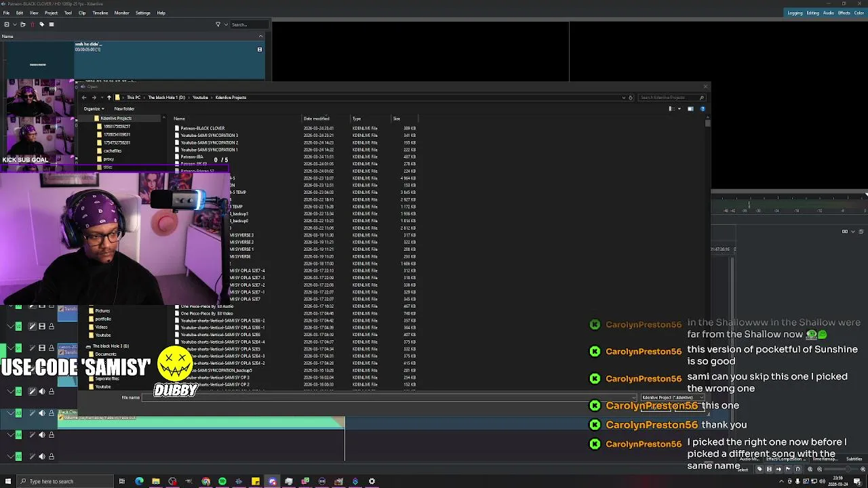
Task: Click the help icon in Open dialog toolbar
Action: tap(703, 108)
